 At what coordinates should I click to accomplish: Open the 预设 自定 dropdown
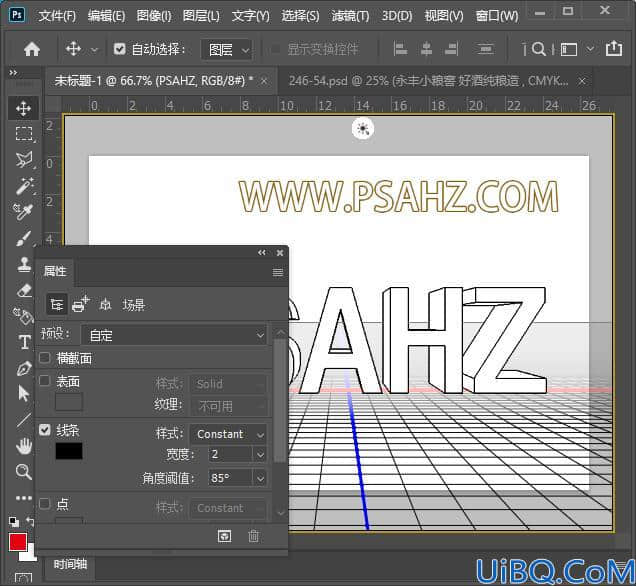click(x=174, y=335)
